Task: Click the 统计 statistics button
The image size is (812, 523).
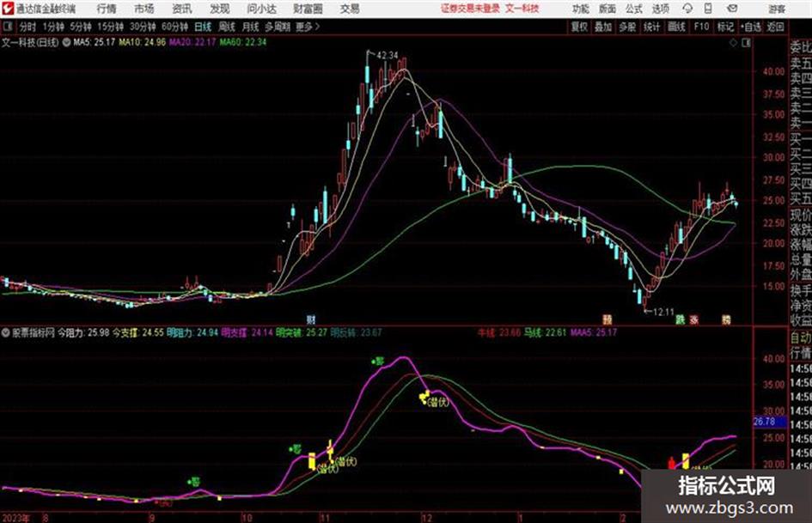Action: coord(652,27)
